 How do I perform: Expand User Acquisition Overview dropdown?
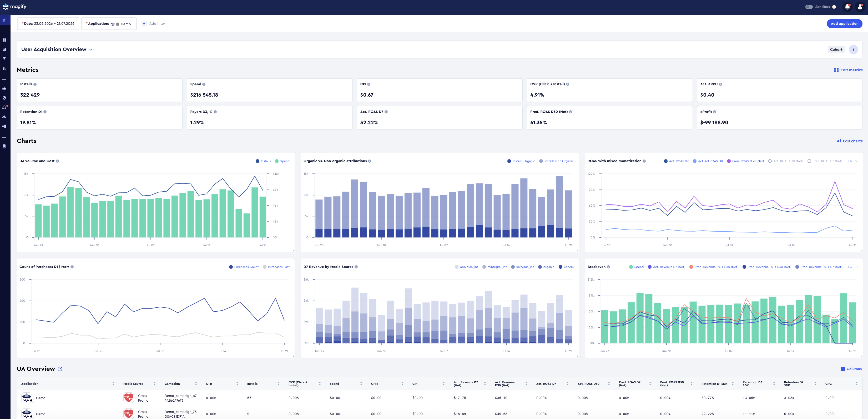point(91,49)
